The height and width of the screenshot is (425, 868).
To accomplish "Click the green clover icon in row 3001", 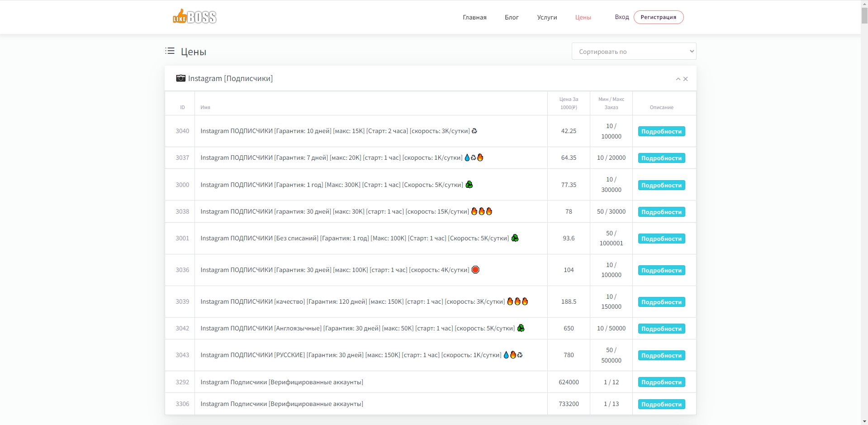I will click(515, 238).
